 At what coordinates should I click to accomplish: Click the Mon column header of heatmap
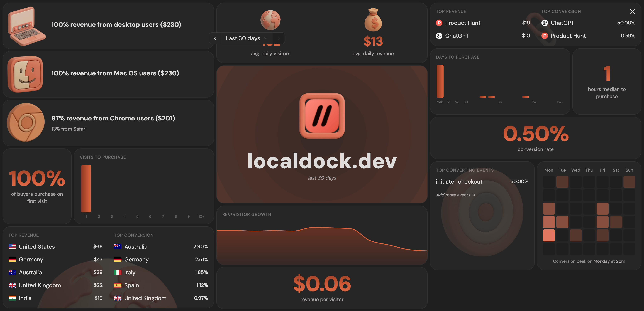coord(549,170)
